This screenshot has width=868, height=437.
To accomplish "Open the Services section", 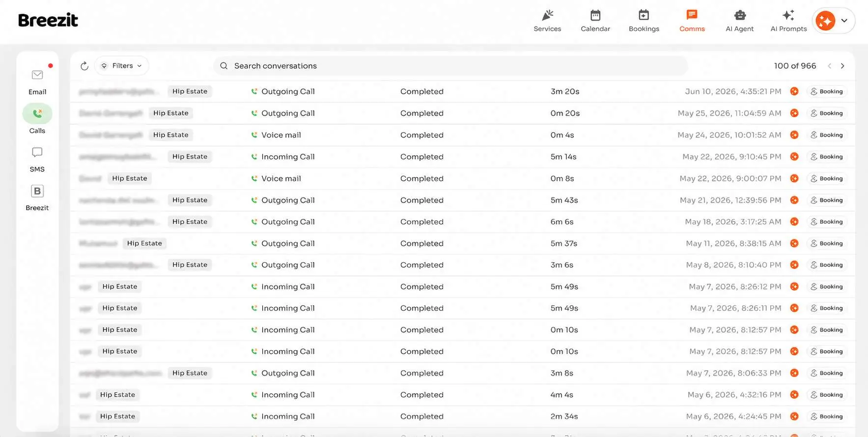I will point(547,21).
